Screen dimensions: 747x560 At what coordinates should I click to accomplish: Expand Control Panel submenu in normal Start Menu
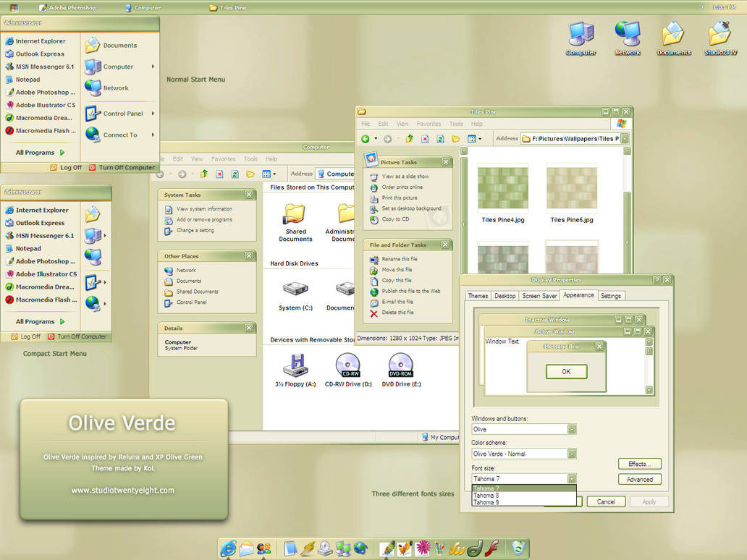tap(153, 114)
